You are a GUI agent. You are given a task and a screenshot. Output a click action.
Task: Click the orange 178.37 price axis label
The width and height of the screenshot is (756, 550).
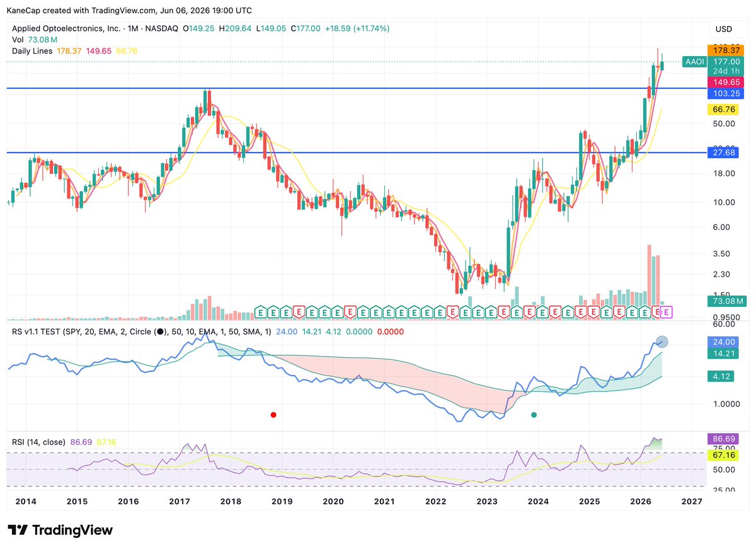click(x=726, y=49)
